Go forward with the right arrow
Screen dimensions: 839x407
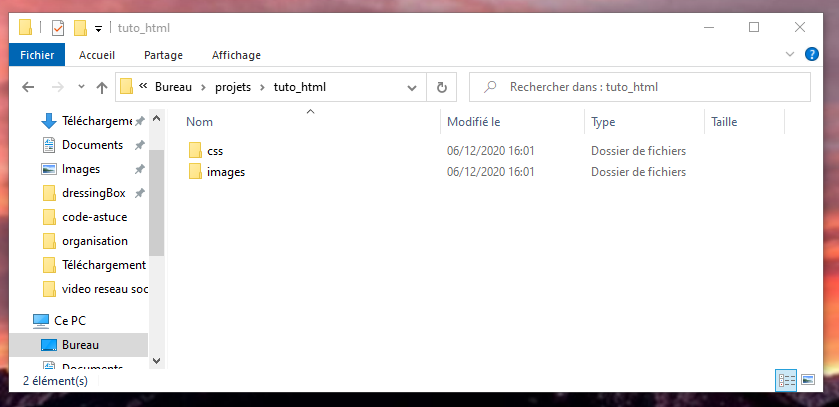pyautogui.click(x=58, y=87)
